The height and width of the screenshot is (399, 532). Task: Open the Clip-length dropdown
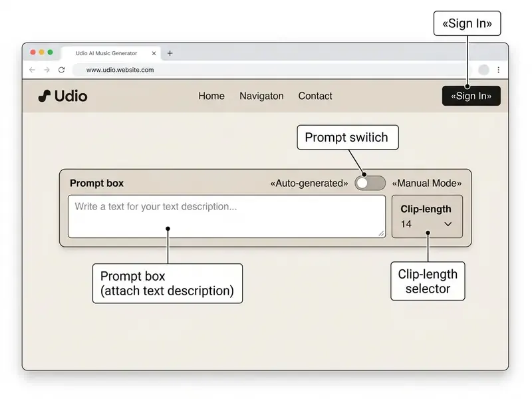427,217
